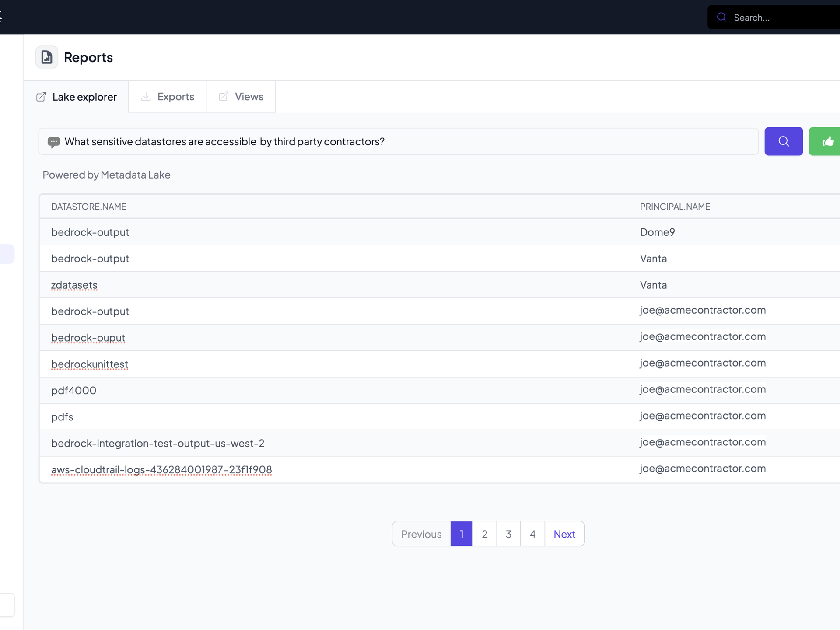
Task: Open the zdatasets datastore entry
Action: tap(74, 285)
